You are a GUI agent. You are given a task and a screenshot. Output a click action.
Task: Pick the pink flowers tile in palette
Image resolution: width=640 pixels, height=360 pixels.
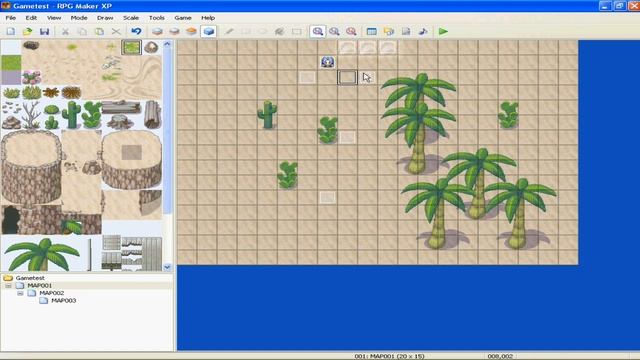pos(31,77)
